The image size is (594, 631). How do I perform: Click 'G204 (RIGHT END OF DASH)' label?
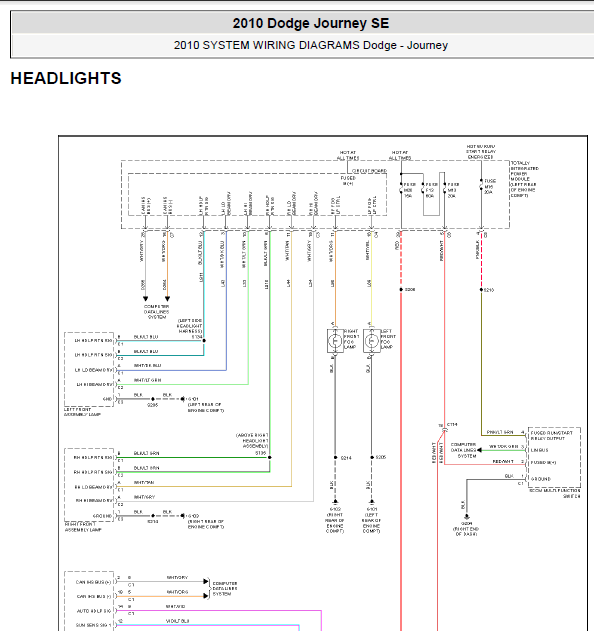tap(466, 529)
